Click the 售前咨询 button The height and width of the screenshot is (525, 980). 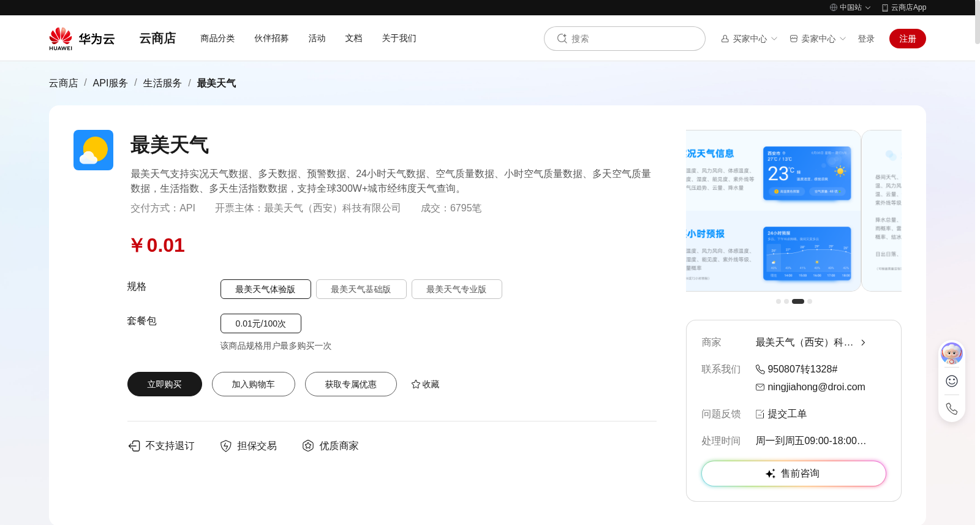point(794,474)
